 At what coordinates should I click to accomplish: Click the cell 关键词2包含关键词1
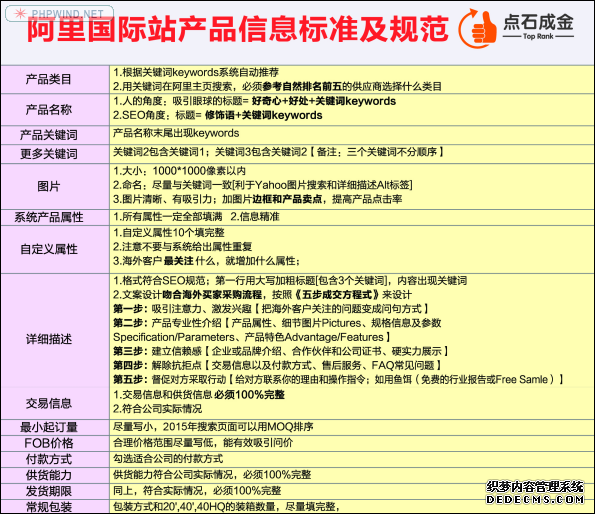278,152
